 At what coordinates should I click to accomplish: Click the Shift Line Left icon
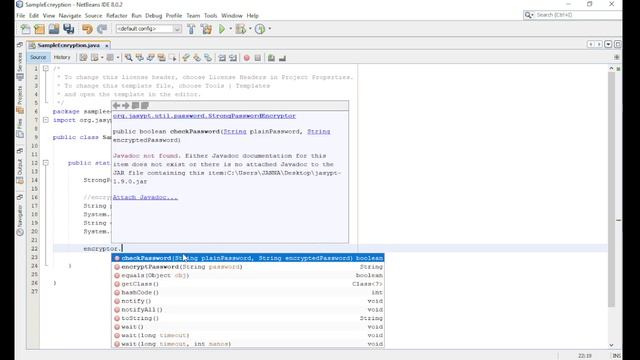coord(222,58)
